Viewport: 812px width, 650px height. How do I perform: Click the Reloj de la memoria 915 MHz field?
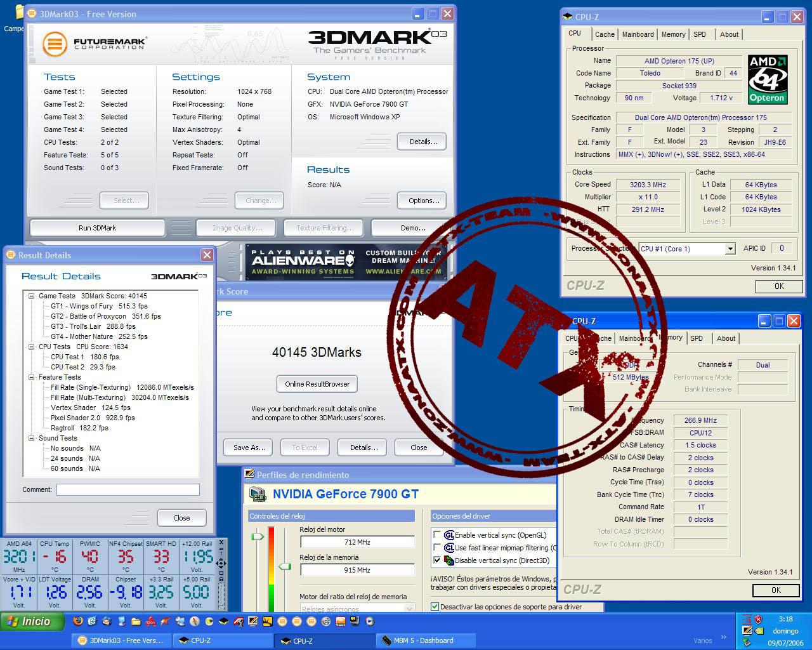pos(357,570)
